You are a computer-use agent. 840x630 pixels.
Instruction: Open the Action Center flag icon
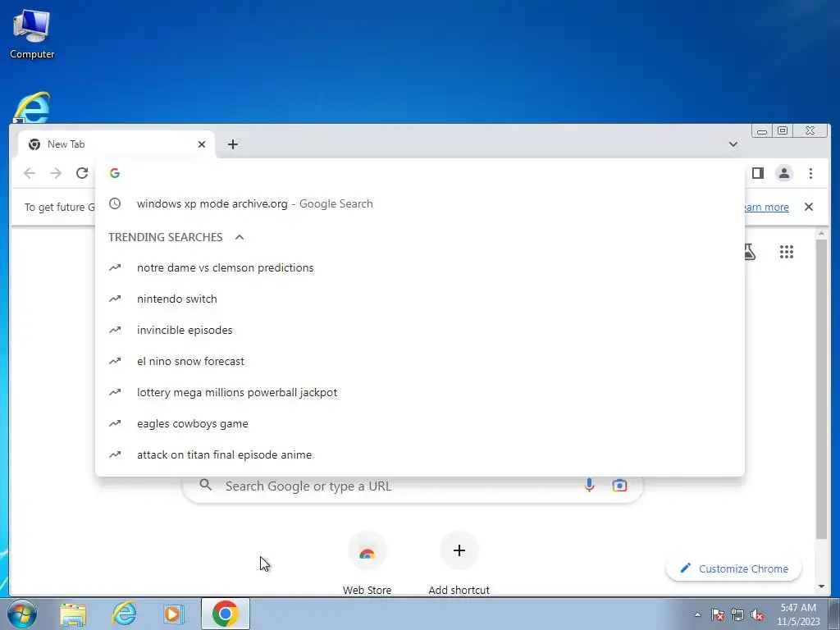coord(718,615)
